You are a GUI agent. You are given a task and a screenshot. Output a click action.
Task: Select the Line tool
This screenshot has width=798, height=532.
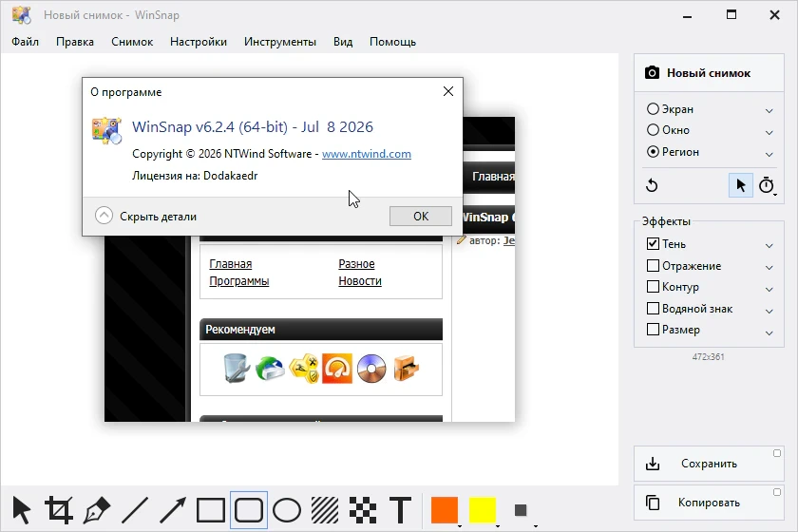point(135,510)
